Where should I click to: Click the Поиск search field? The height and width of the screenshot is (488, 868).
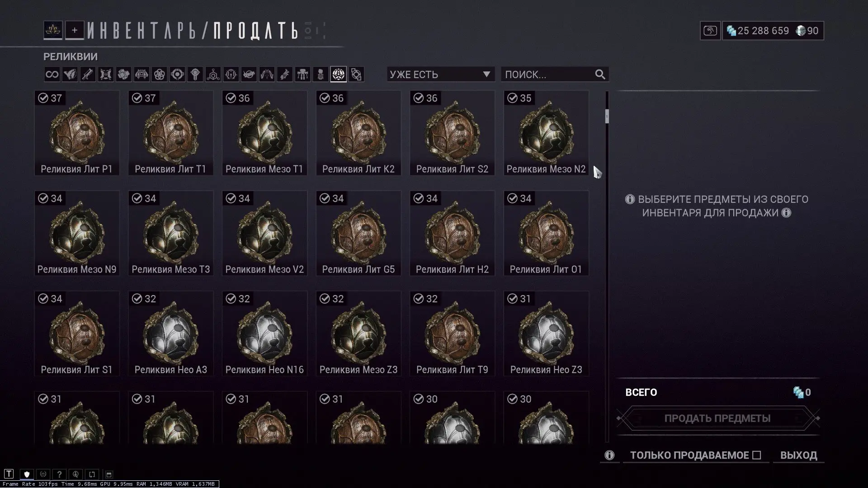[x=555, y=75]
